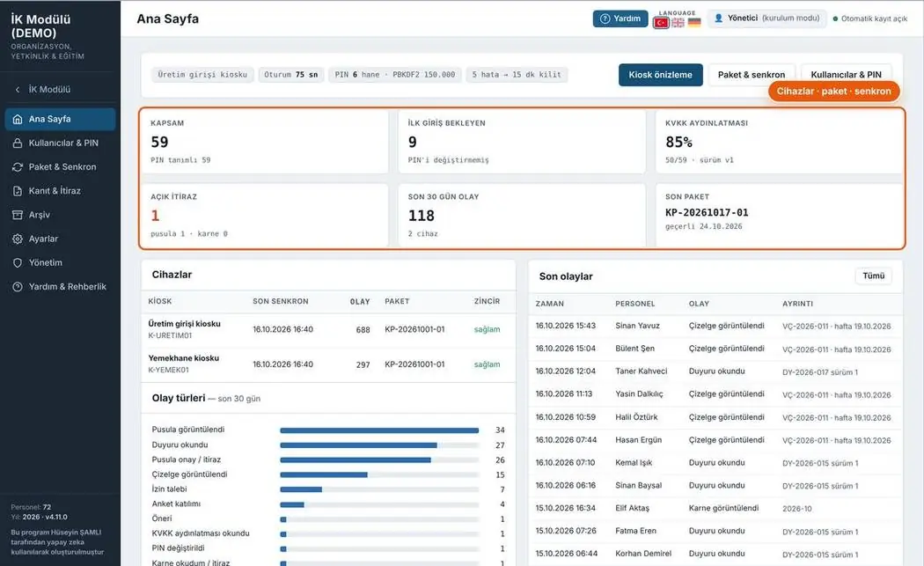Click the user icon in the Yönetici chip
The image size is (924, 566).
point(718,18)
